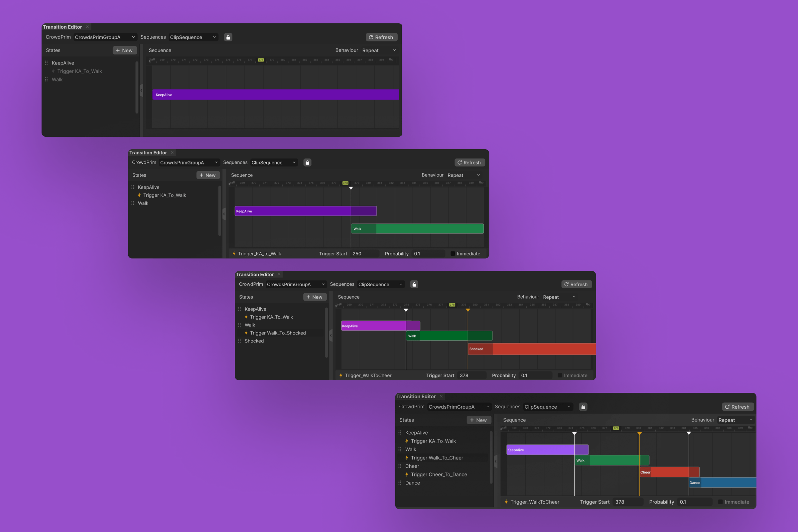The width and height of the screenshot is (798, 532).
Task: Click the drag handle next to Shocked state
Action: [239, 341]
